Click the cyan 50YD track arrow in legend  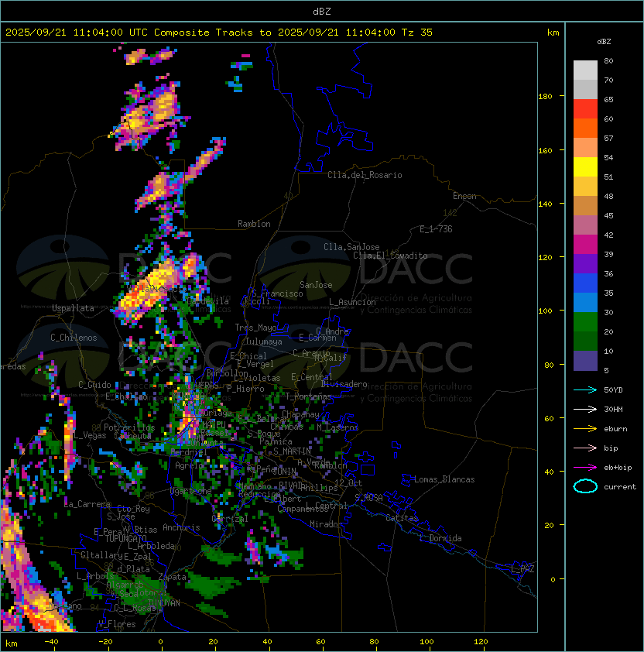585,389
